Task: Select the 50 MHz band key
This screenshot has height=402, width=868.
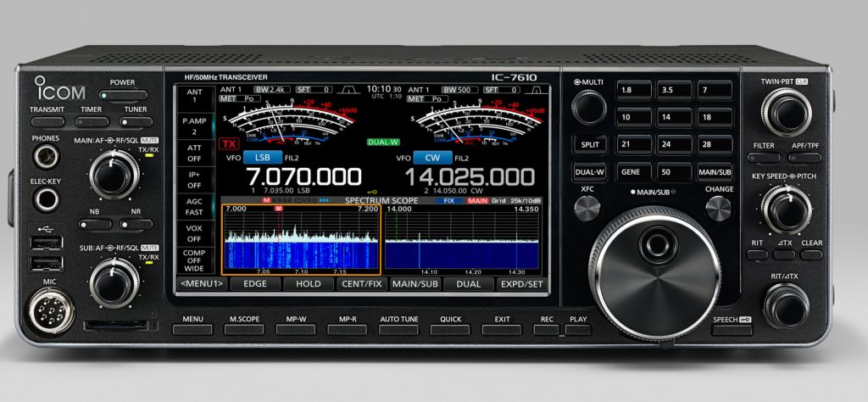Action: click(674, 172)
